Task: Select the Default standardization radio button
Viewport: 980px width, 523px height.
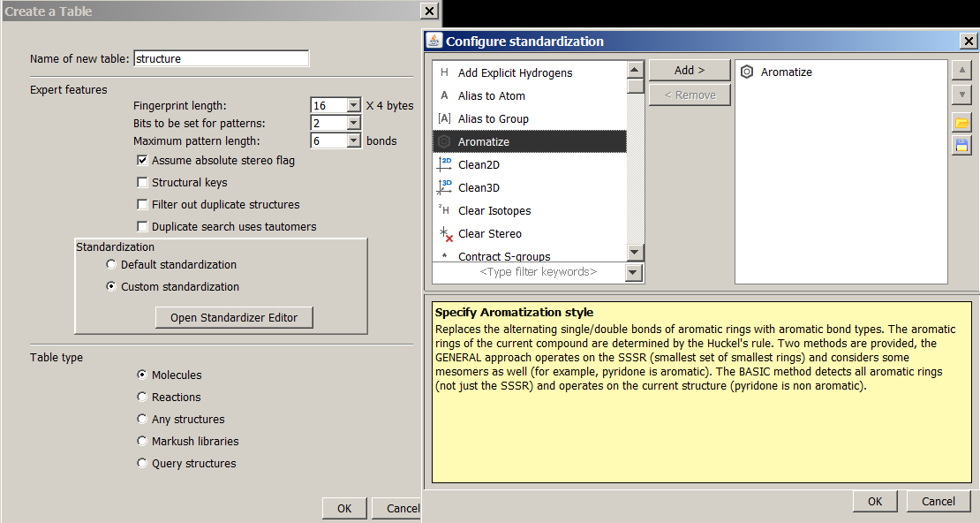Action: point(110,263)
